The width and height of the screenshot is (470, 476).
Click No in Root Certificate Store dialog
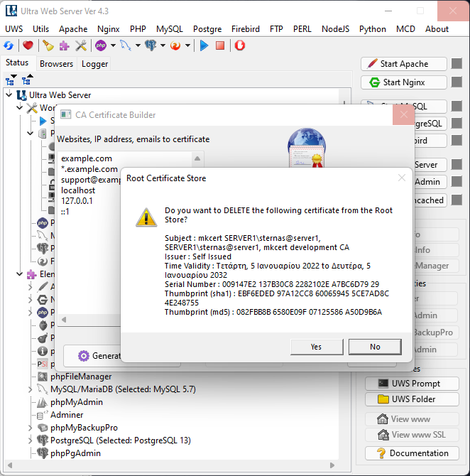(375, 347)
